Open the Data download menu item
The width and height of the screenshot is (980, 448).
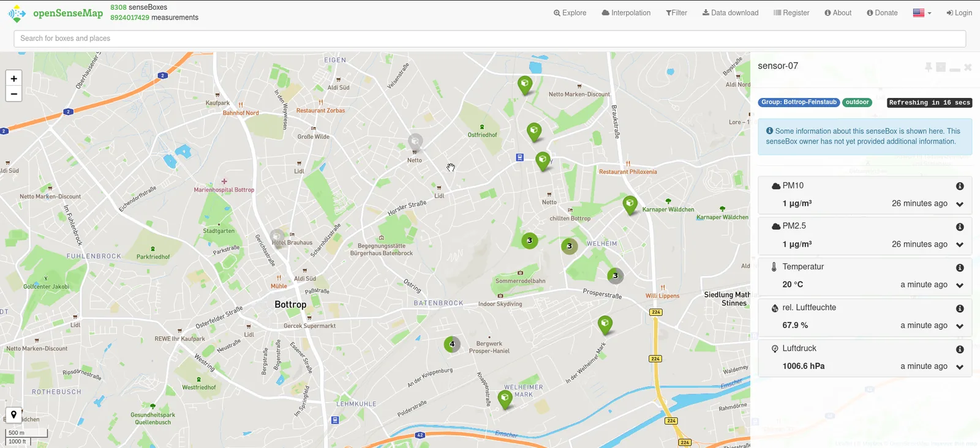tap(730, 13)
